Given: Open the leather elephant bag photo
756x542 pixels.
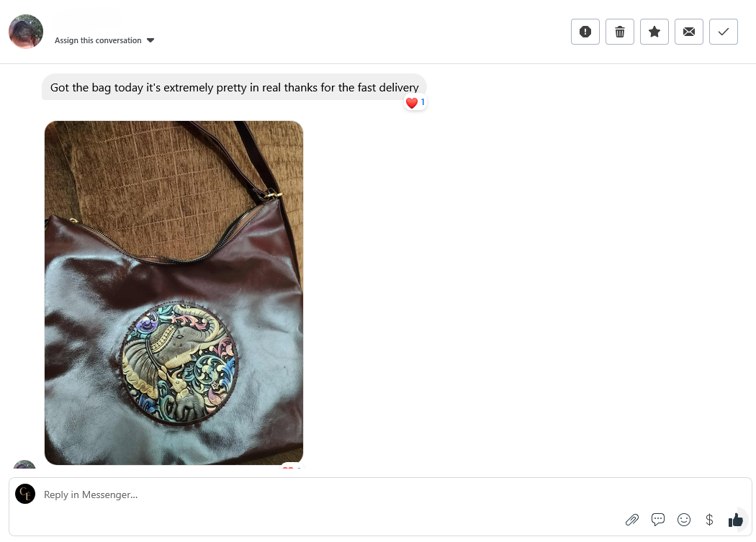Looking at the screenshot, I should coord(174,293).
